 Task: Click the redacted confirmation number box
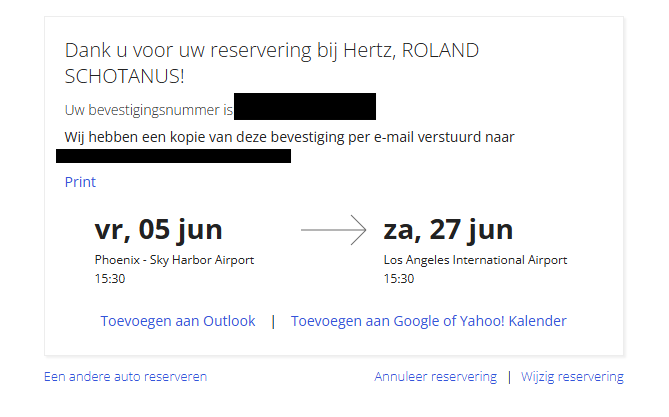pyautogui.click(x=305, y=107)
